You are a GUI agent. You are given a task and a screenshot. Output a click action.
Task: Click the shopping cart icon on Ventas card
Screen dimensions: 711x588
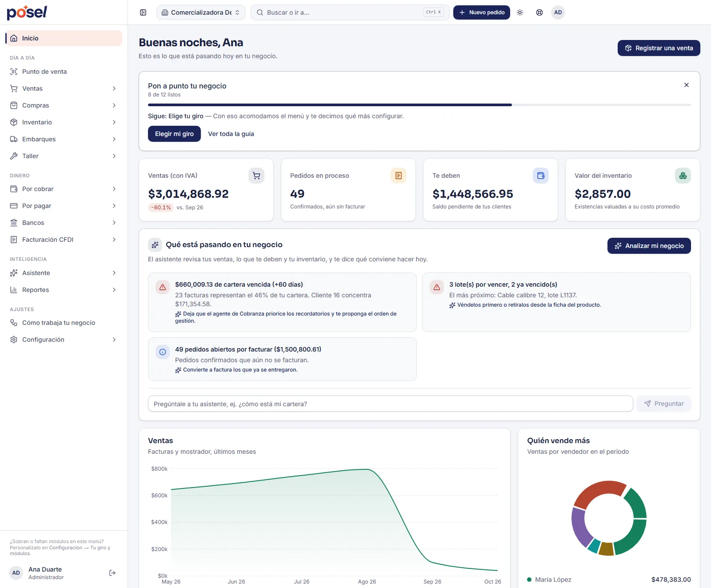tap(256, 176)
